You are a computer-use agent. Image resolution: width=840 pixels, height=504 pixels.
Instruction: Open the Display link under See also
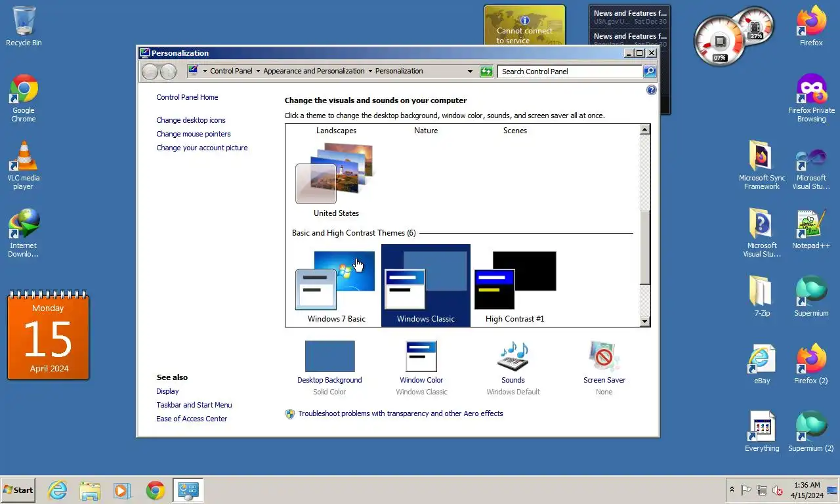click(x=167, y=391)
